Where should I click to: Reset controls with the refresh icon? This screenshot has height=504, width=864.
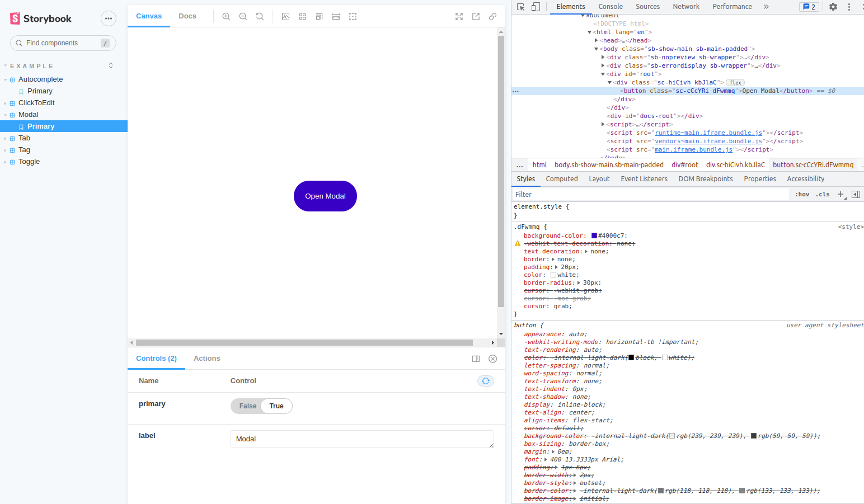tap(486, 381)
